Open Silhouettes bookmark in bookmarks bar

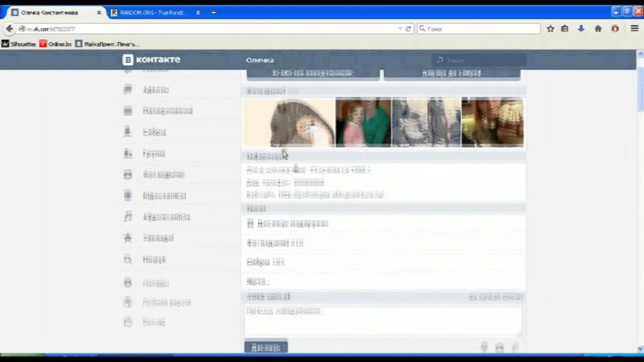tap(19, 44)
